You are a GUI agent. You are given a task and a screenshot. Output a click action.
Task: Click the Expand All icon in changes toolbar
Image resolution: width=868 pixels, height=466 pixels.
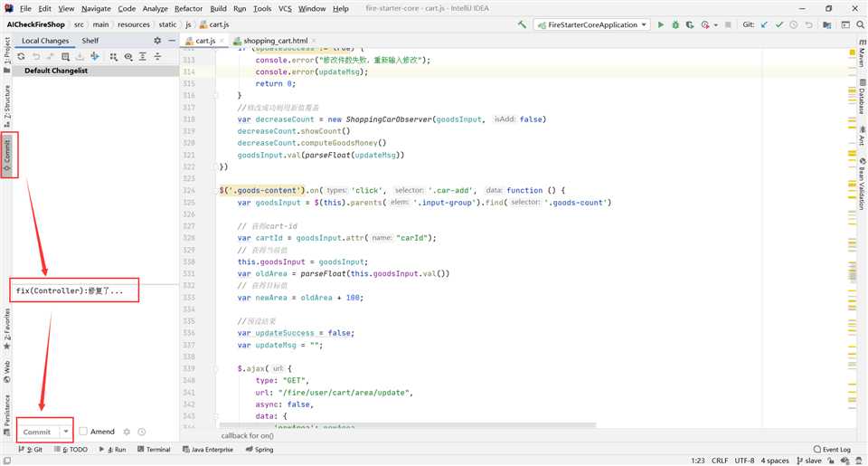(143, 56)
